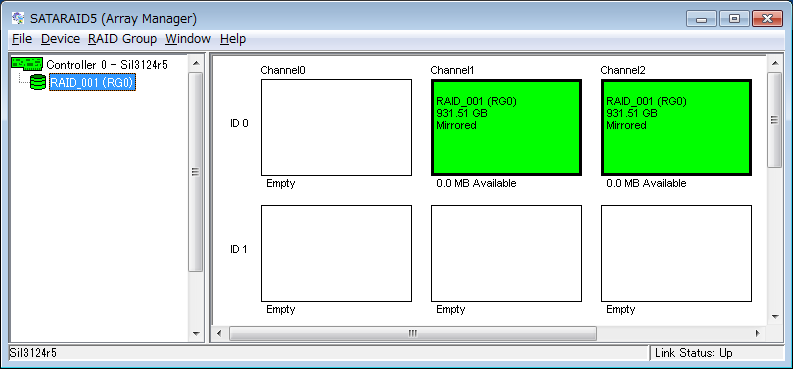Click the empty Channel0 ID 1 slot
This screenshot has width=793, height=369.
[x=336, y=253]
